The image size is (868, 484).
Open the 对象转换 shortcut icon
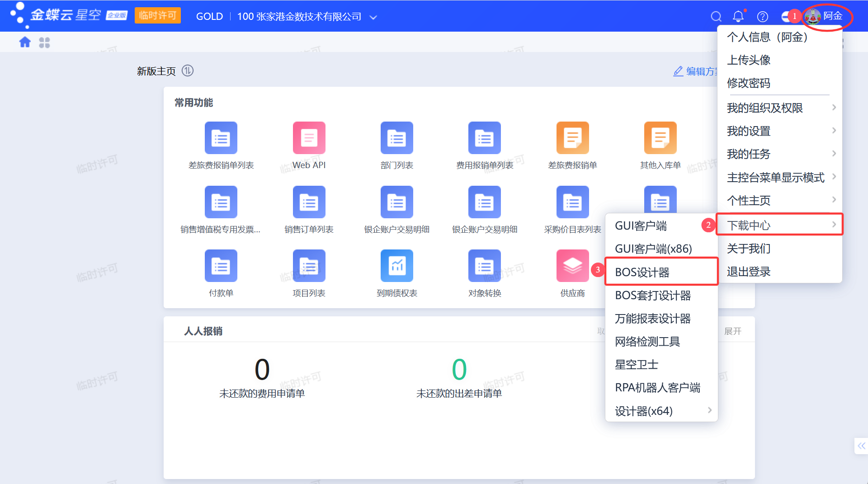[485, 266]
